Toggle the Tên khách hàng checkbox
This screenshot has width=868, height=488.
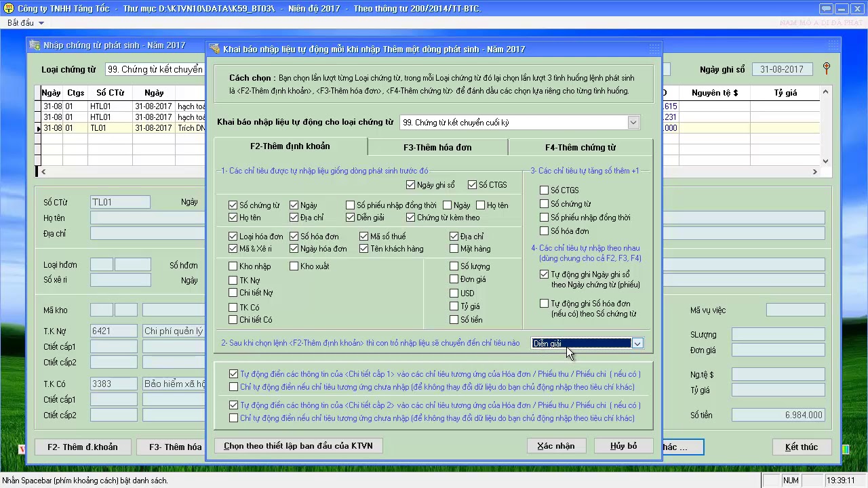(x=364, y=249)
